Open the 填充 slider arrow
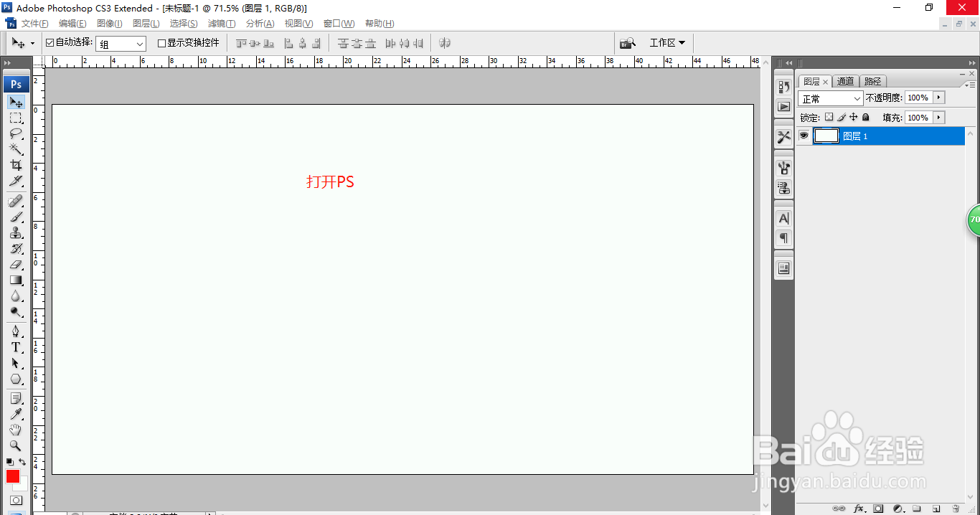 pos(939,118)
